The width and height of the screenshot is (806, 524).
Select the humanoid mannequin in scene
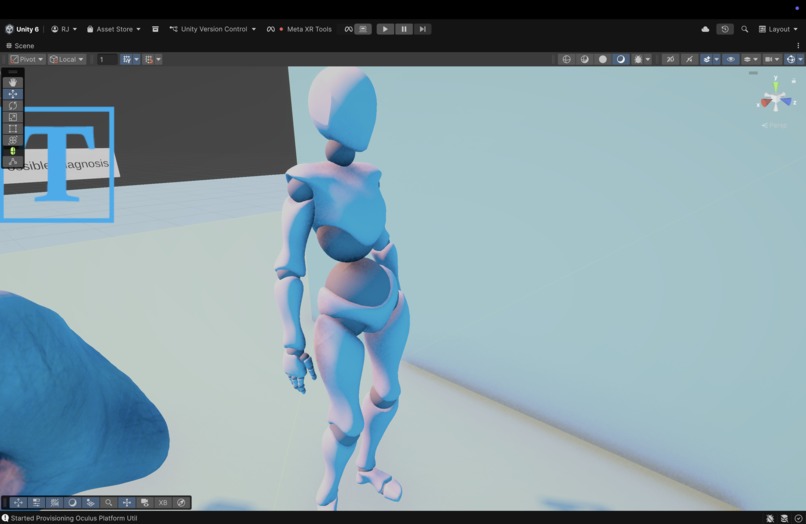[x=345, y=288]
